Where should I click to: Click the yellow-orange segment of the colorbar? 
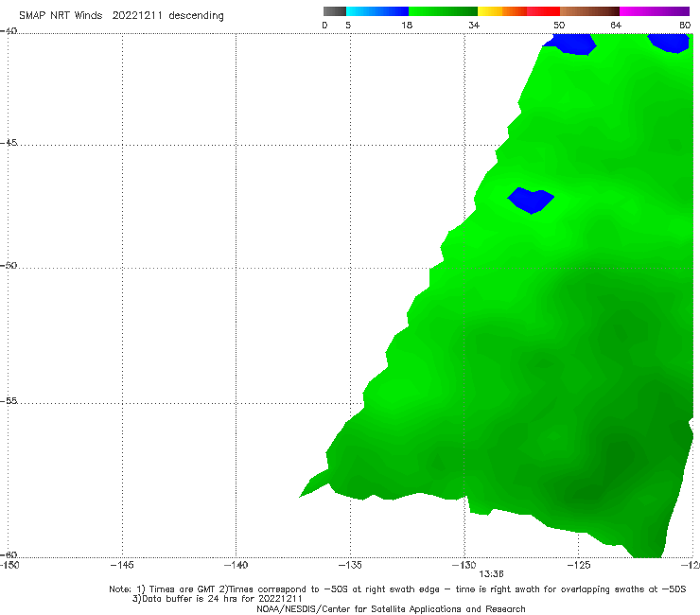coord(501,11)
